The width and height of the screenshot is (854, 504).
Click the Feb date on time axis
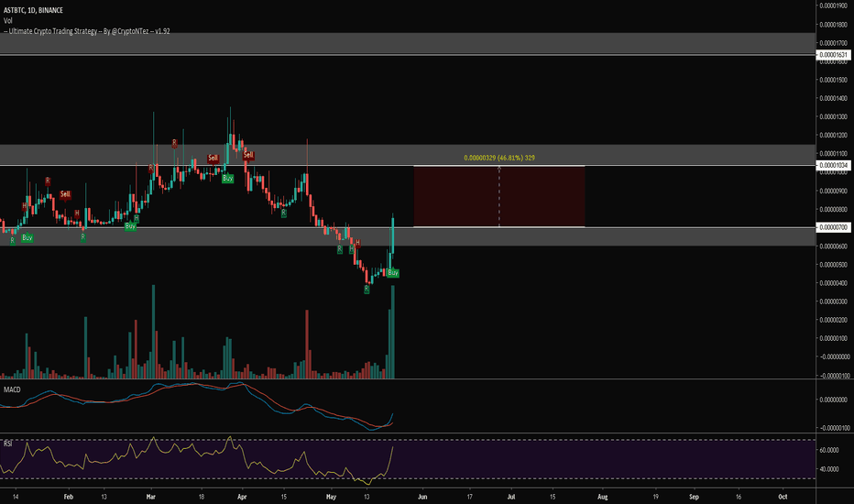click(68, 497)
